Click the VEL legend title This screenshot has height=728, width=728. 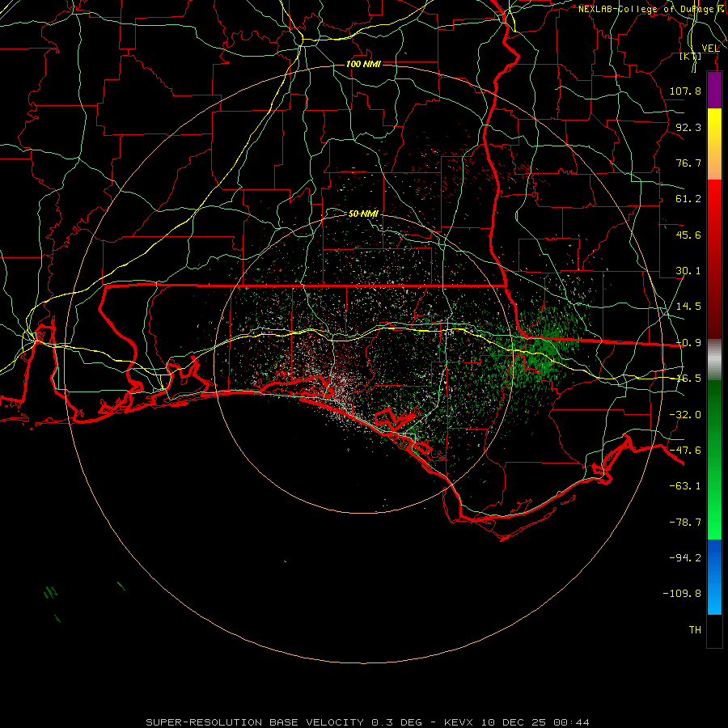[710, 49]
